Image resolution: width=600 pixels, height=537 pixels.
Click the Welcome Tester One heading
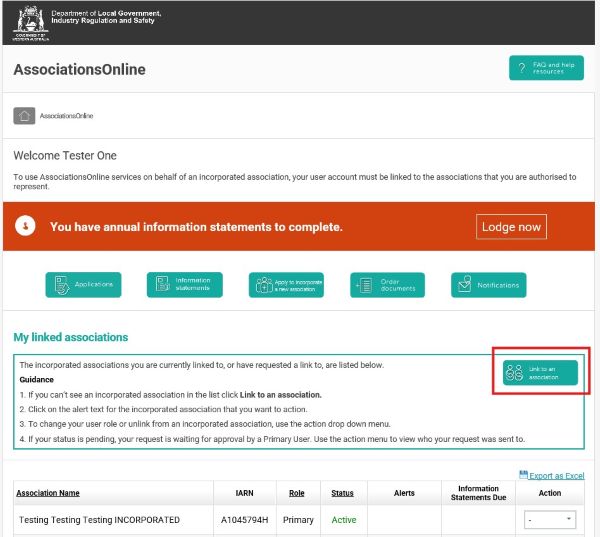click(x=65, y=155)
